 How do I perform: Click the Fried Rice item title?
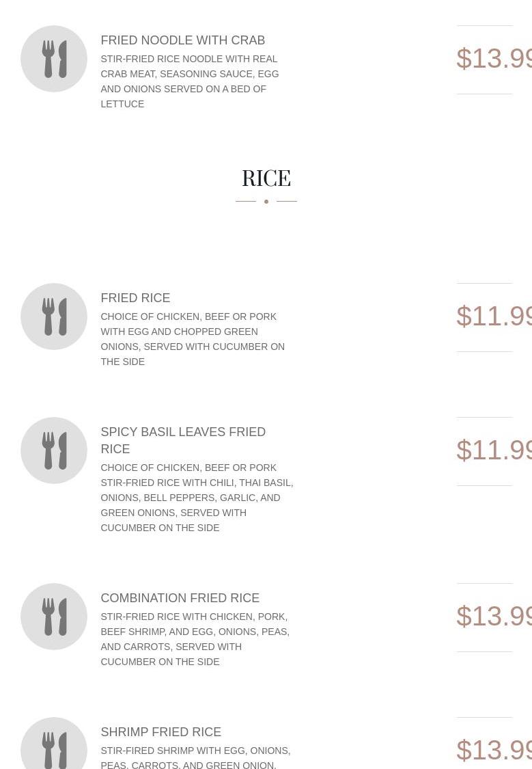pyautogui.click(x=135, y=298)
